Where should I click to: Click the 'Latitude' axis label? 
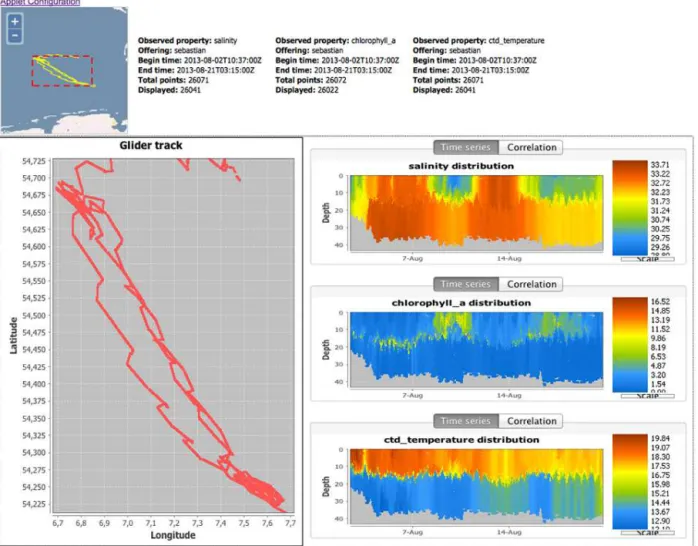[13, 336]
